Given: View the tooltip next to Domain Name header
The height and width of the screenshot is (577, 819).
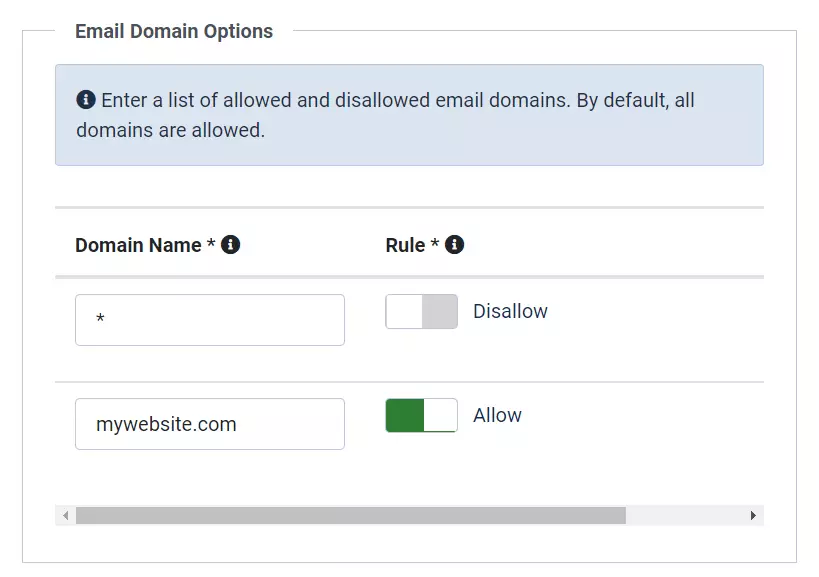Looking at the screenshot, I should coord(231,244).
